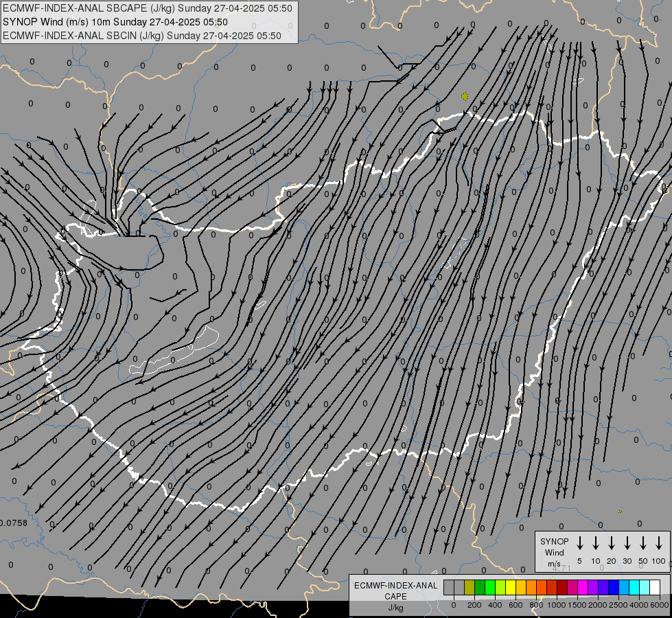The image size is (672, 618).
Task: Select the dark red swatch after 1000
Action: pos(562,587)
